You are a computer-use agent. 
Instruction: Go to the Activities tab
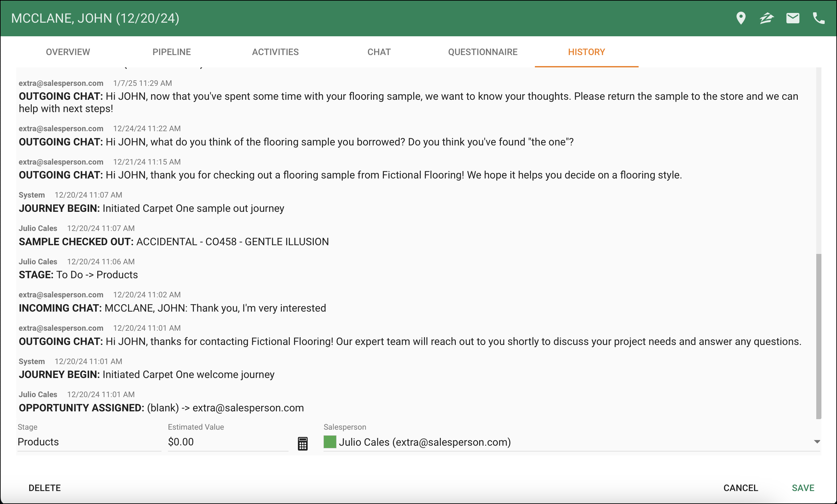[x=275, y=52]
